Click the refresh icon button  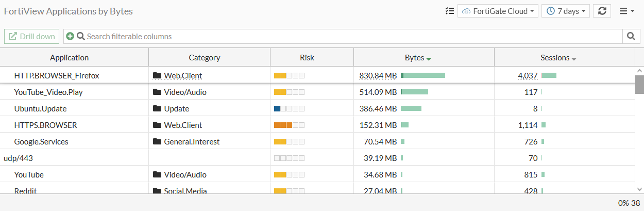point(602,11)
